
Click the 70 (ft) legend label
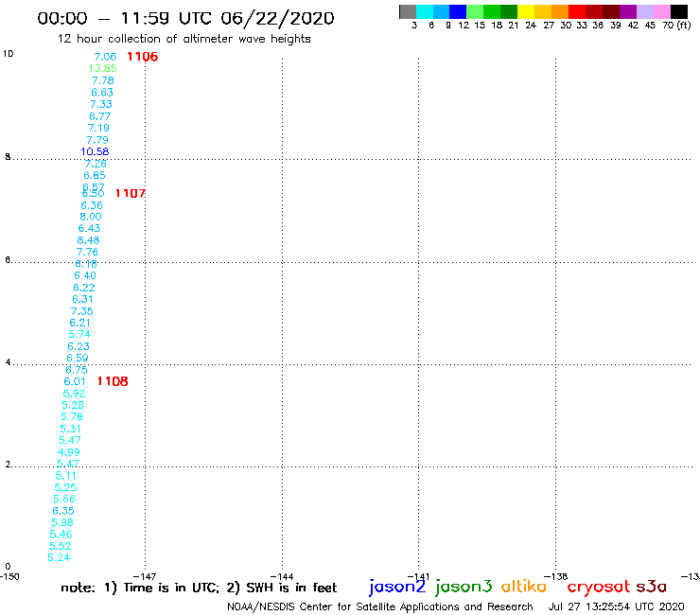pos(676,26)
